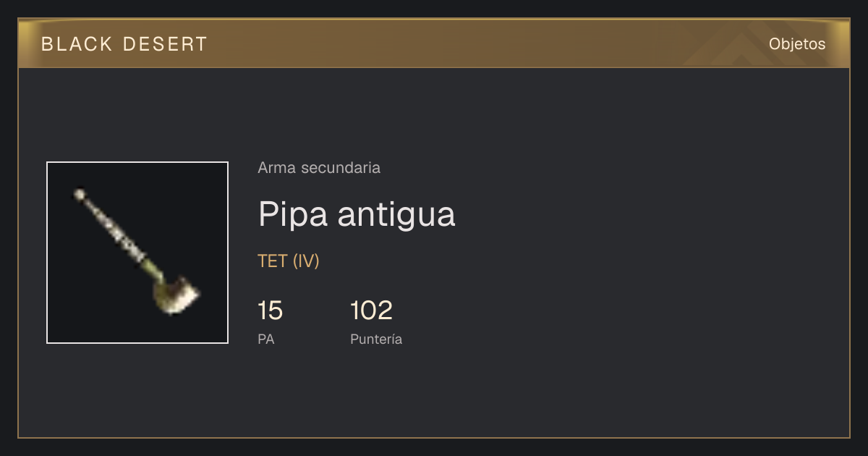868x456 pixels.
Task: Click the Pipa antigua item icon
Action: (x=137, y=253)
